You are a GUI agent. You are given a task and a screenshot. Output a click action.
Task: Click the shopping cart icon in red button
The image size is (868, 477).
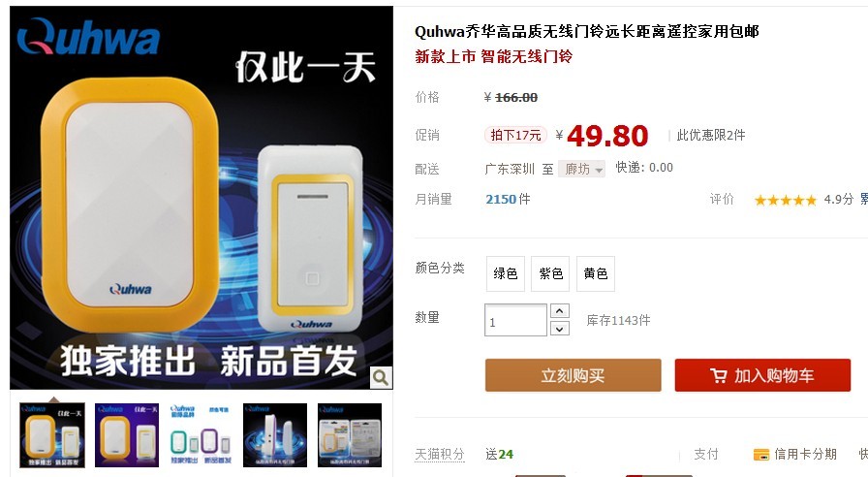(x=718, y=376)
